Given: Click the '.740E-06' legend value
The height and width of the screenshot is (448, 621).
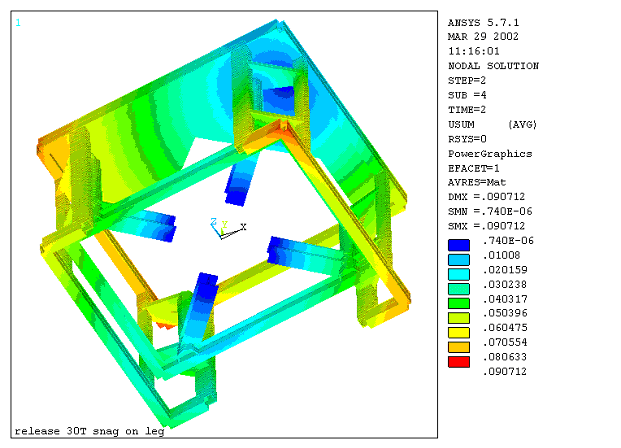Looking at the screenshot, I should click(508, 241).
